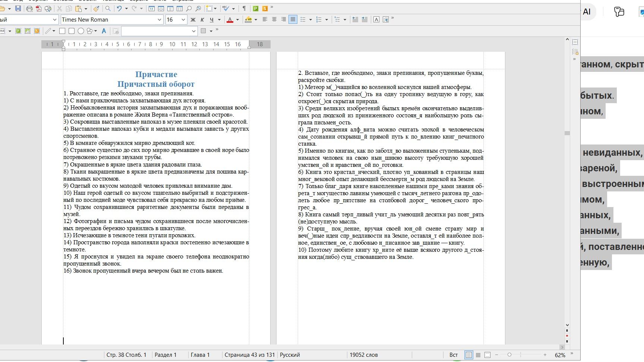Increase the paragraph indent
This screenshot has width=644, height=362.
(x=364, y=20)
